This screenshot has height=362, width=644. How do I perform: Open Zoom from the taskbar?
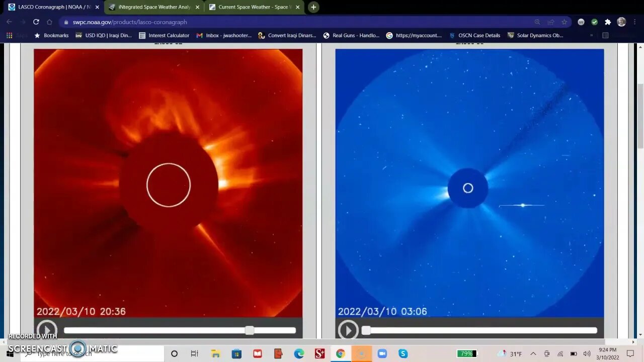[382, 354]
